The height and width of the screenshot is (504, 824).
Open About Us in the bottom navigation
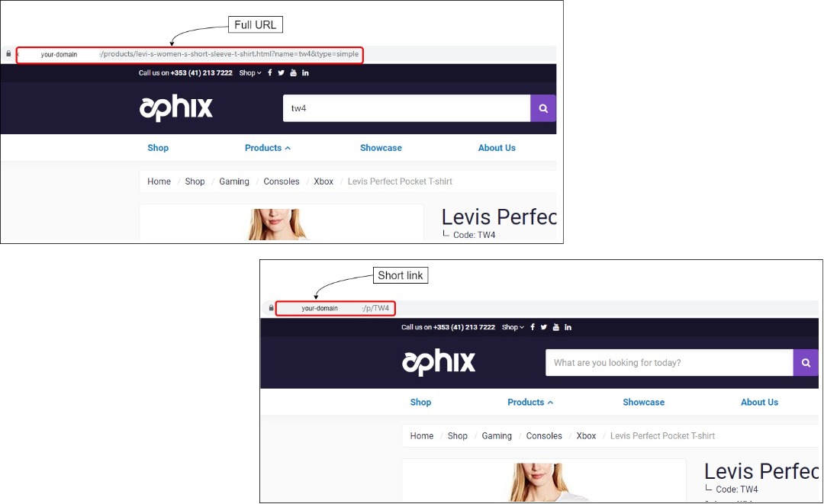(759, 402)
